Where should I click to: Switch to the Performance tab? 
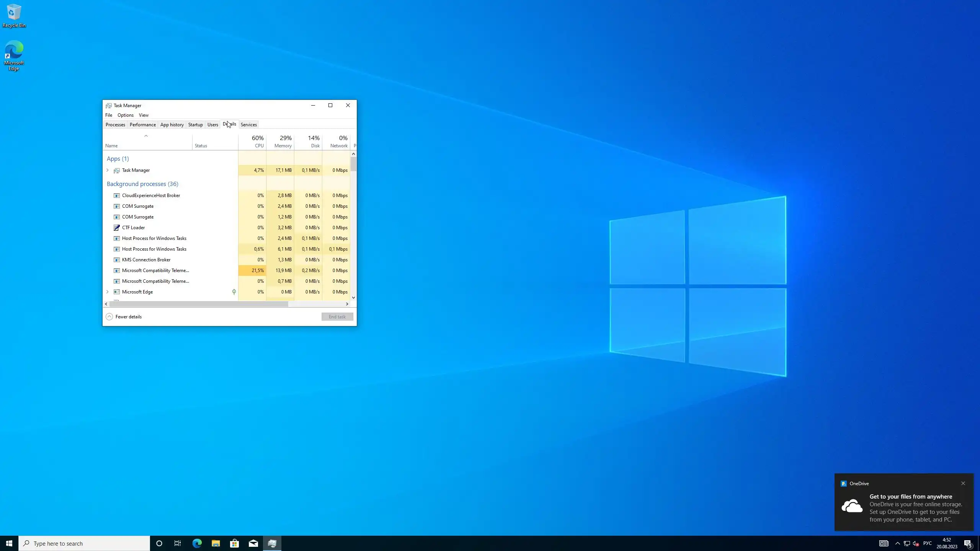pyautogui.click(x=142, y=125)
